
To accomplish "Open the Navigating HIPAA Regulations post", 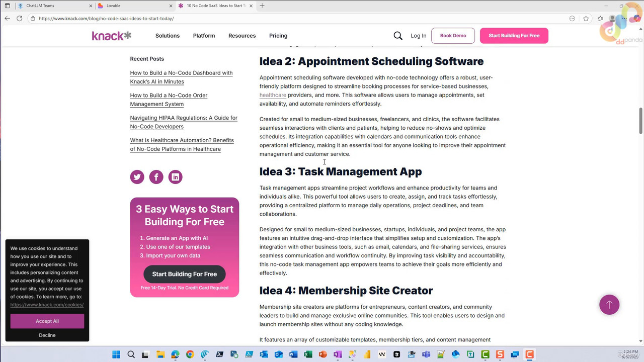I will point(184,122).
